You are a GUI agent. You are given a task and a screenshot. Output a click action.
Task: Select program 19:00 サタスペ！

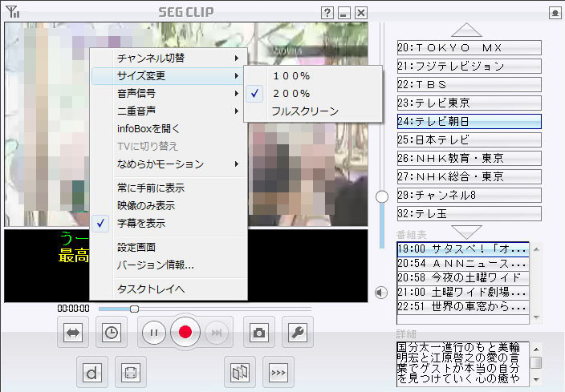pos(463,249)
